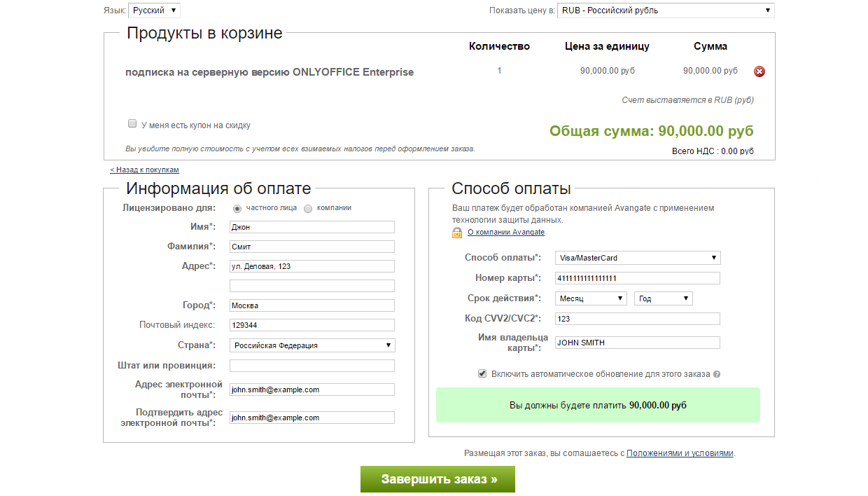Select 'частного лица' license radio button
868x496 pixels.
tap(237, 208)
